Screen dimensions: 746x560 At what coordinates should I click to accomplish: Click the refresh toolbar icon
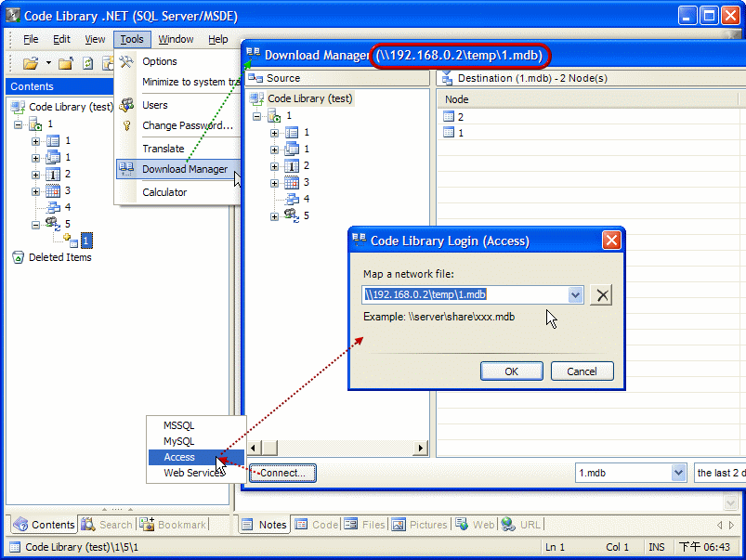coord(87,63)
